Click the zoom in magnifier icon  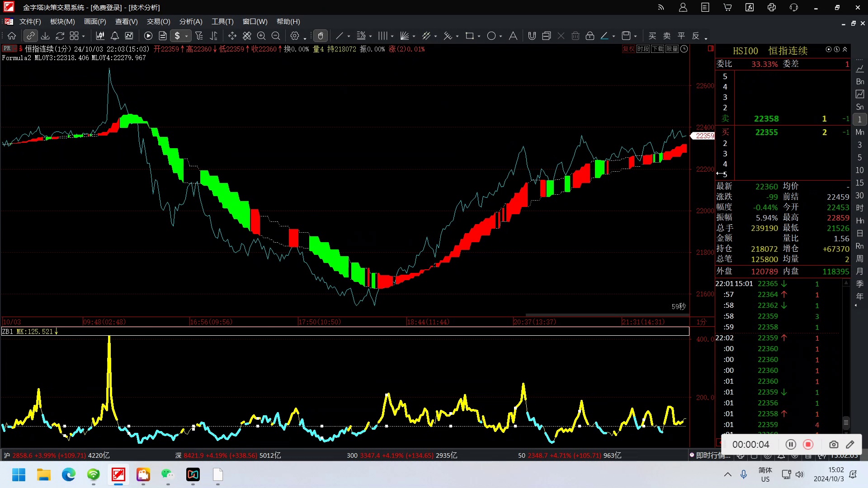coord(261,36)
